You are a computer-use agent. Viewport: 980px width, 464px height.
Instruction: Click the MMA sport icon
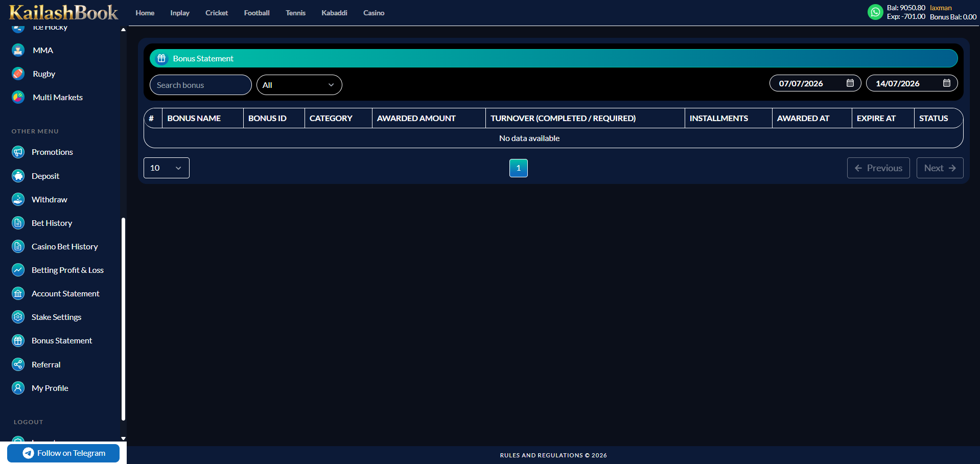tap(18, 50)
